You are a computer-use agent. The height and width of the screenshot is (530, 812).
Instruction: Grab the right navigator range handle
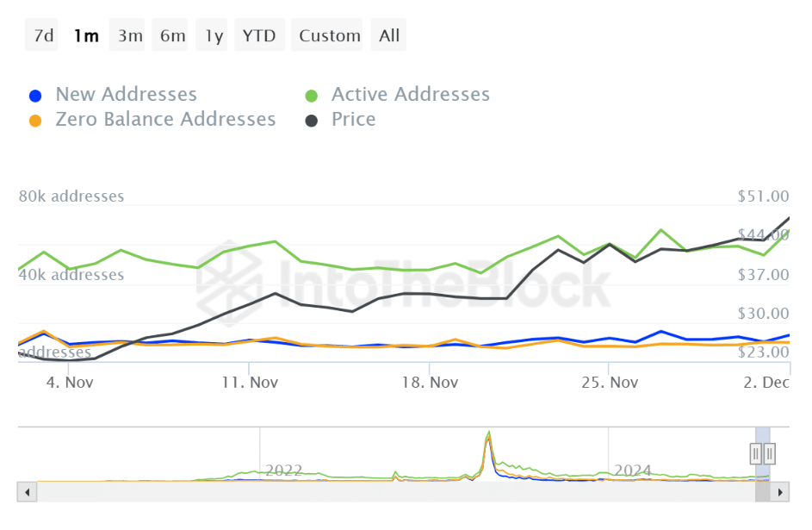tap(770, 454)
